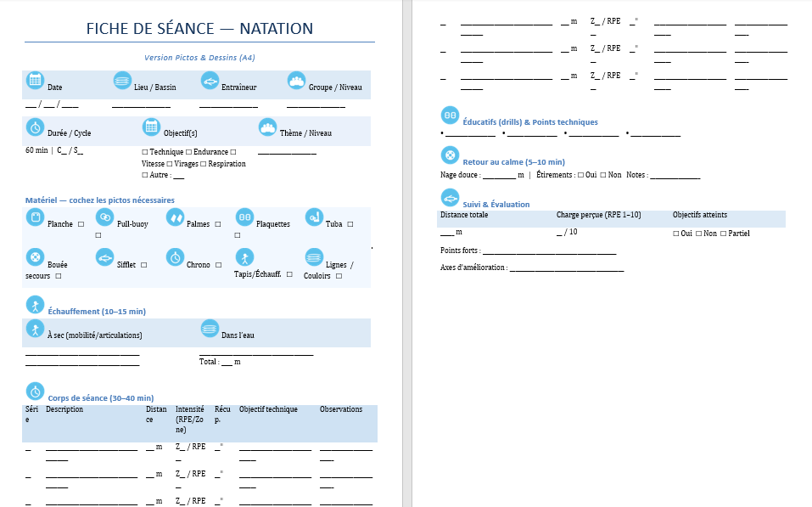Viewport: 812px width, 507px height.
Task: Click the Bouée secours lifebuoy icon
Action: (35, 257)
